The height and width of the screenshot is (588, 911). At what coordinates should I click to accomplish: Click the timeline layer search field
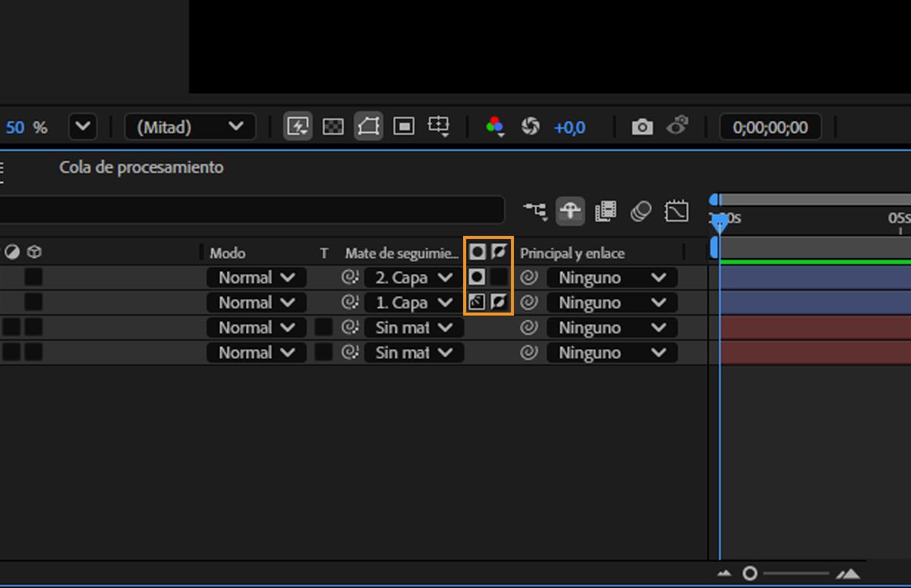pyautogui.click(x=252, y=209)
